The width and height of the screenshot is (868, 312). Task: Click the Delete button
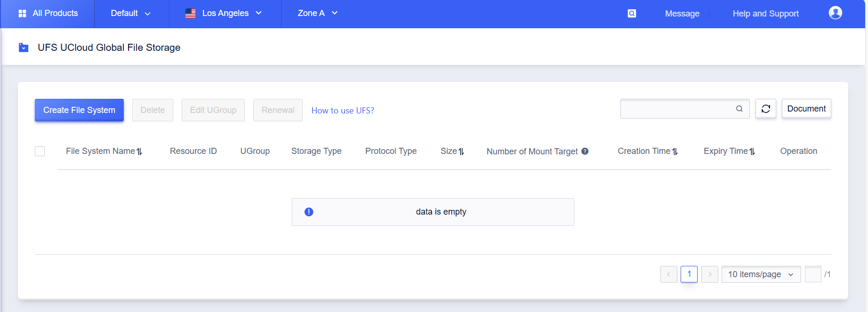coord(153,110)
